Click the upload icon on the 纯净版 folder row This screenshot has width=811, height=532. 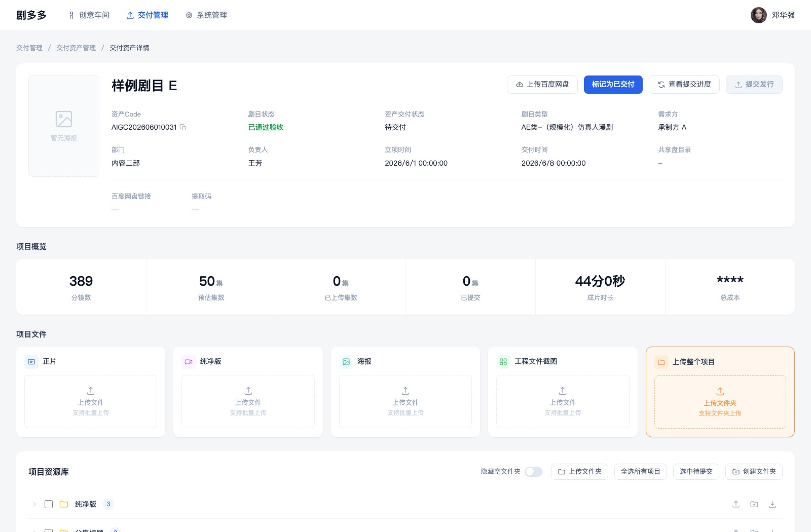click(736, 504)
